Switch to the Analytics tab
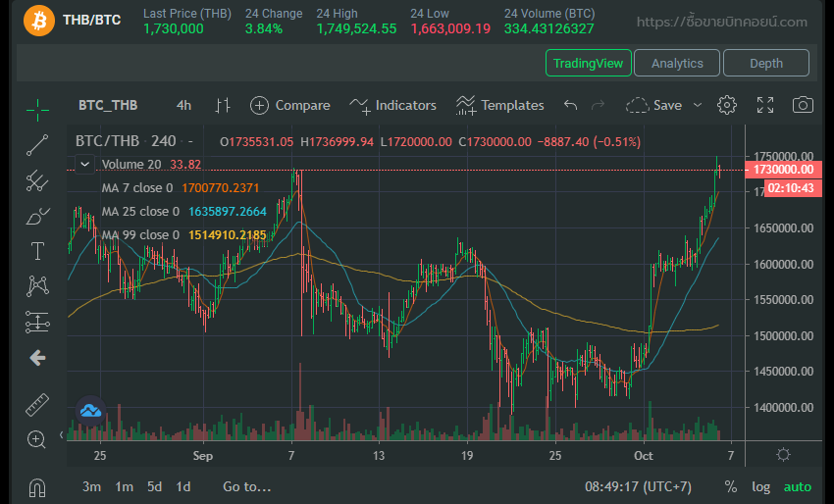The height and width of the screenshot is (504, 834). pyautogui.click(x=677, y=63)
